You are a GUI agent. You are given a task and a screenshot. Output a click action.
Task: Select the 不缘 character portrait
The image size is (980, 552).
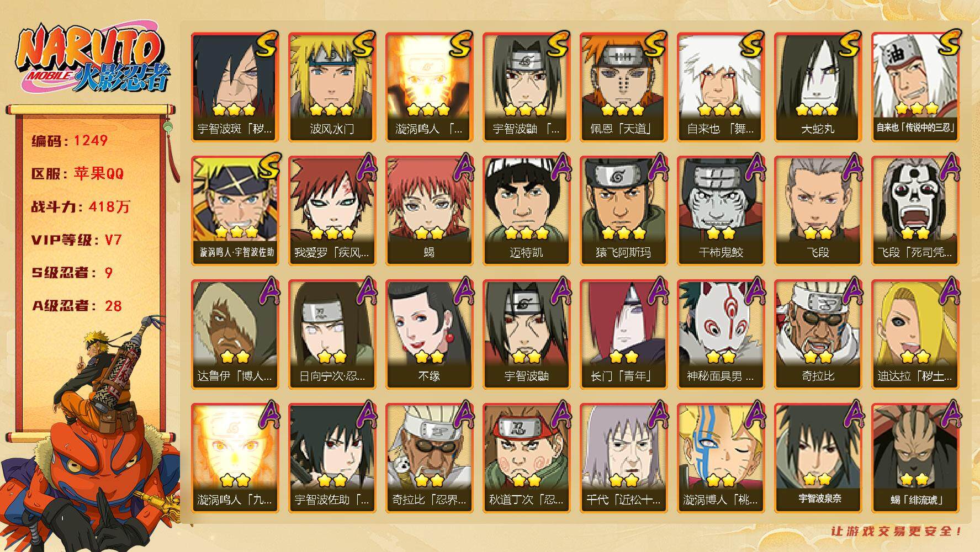pos(429,335)
